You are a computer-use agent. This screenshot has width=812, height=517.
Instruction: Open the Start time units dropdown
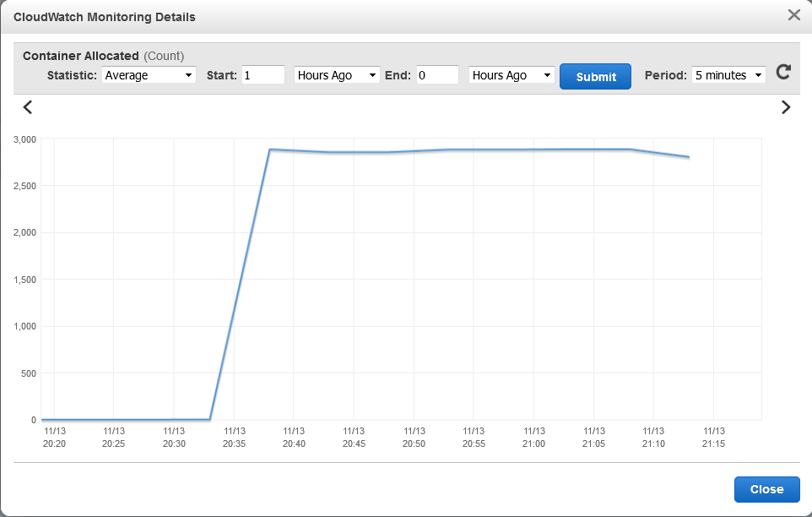[335, 75]
